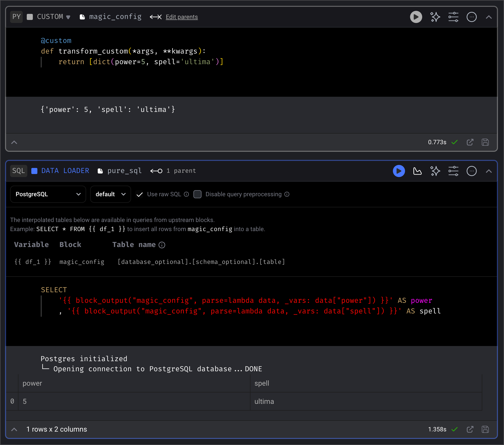The image size is (504, 445).
Task: Show info for Disable query preprocessing
Action: coord(287,194)
